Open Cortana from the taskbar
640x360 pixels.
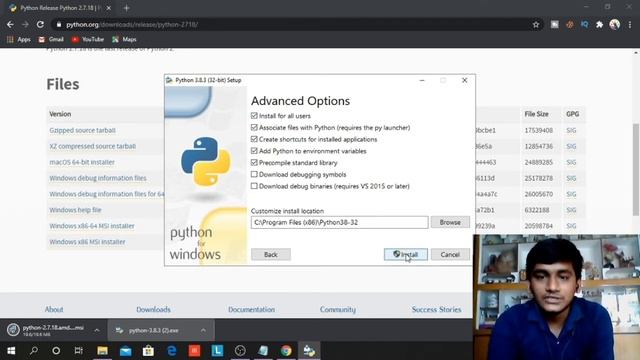coord(56,351)
